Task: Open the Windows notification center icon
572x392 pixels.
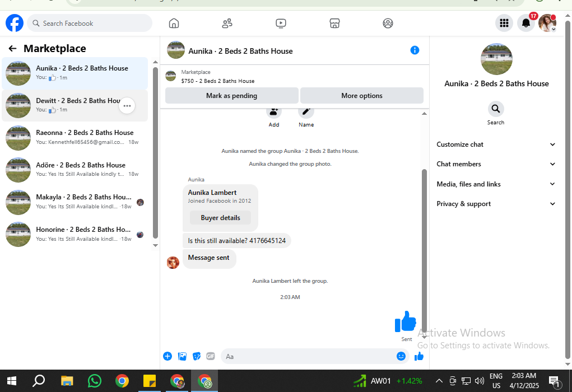Action: (554, 381)
